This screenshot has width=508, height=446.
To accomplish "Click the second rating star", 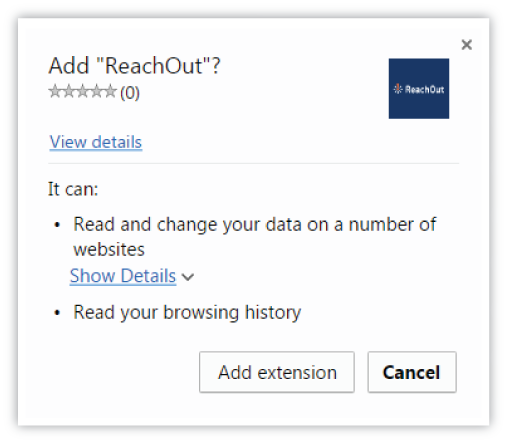I will point(69,91).
